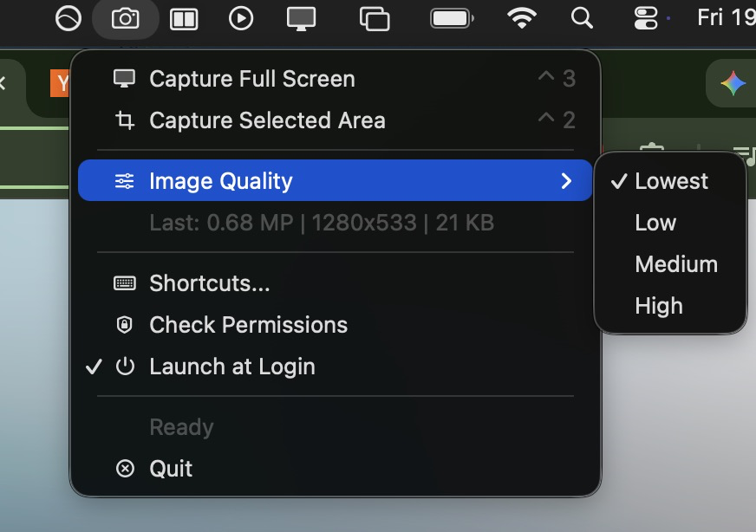Select the High quality option

coord(671,306)
